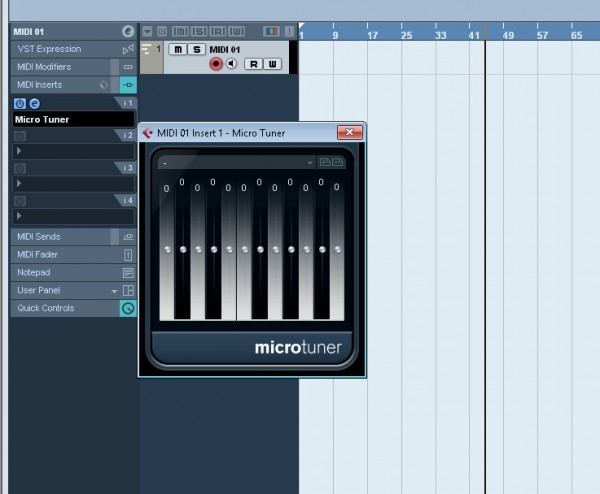Open the insert slot i2 effect selector
Viewport: 600px width, 494px height.
tap(74, 151)
